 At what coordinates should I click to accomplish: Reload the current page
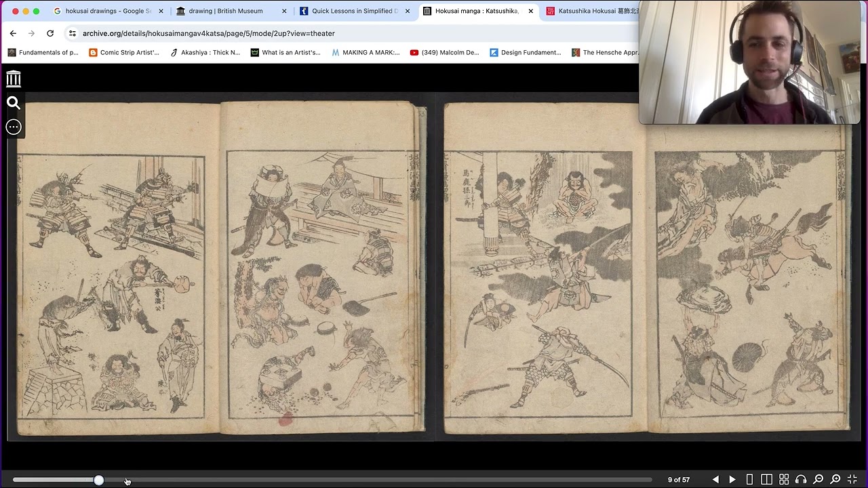coord(50,33)
